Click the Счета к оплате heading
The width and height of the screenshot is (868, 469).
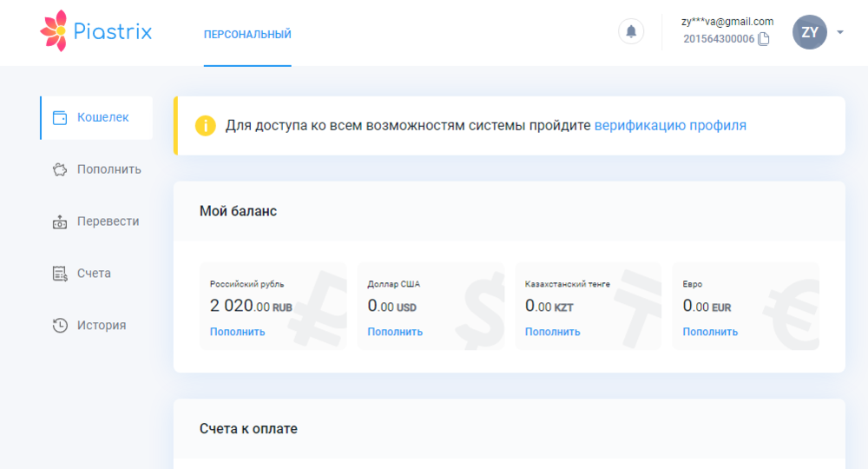point(248,428)
